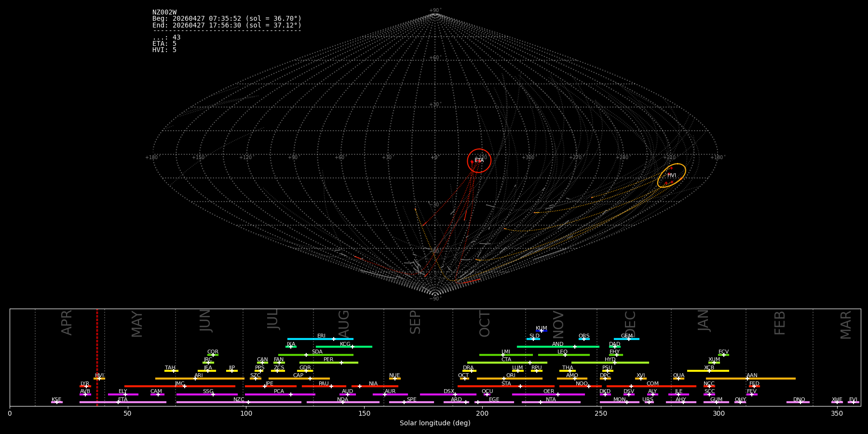Click the ERI shower label
Screen dimensions: 868x434
[x=321, y=336]
